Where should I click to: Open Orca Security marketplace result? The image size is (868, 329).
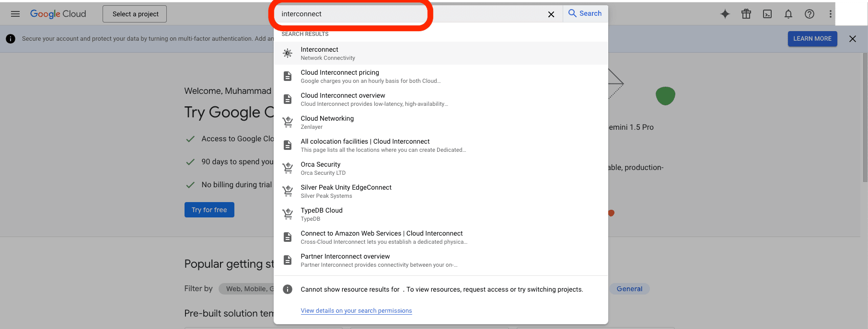(441, 168)
